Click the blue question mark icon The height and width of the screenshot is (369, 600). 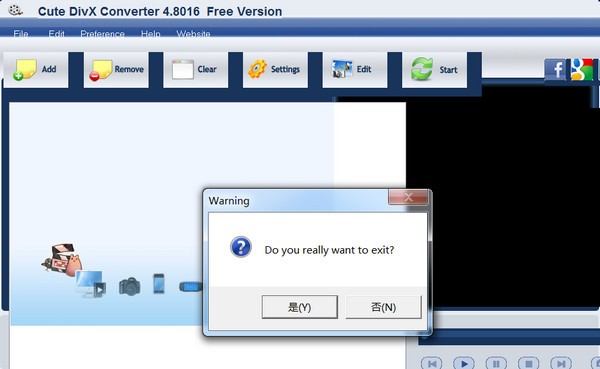point(241,247)
